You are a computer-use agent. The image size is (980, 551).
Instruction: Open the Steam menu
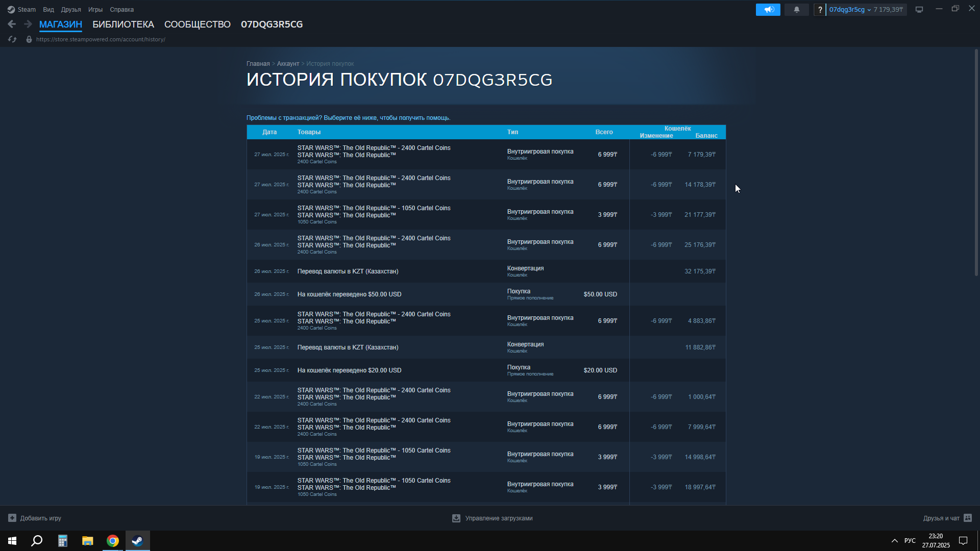27,10
